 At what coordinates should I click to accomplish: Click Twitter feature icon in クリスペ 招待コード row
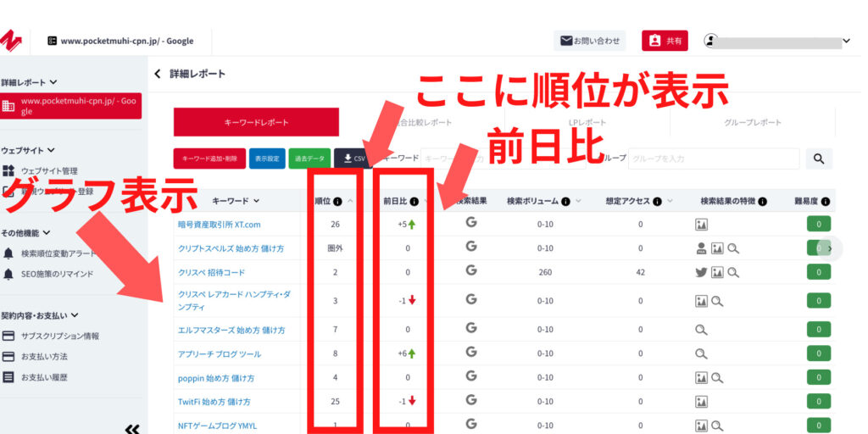coord(701,272)
